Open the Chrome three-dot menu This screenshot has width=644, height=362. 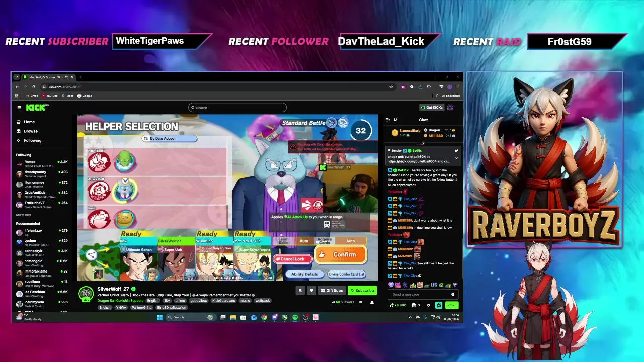point(457,87)
